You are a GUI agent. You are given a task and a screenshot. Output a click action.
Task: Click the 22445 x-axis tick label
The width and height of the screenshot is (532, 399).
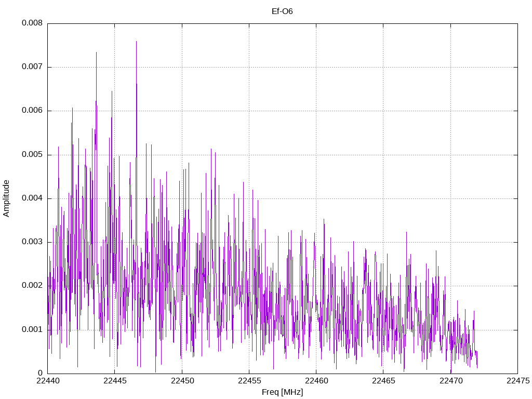(115, 381)
